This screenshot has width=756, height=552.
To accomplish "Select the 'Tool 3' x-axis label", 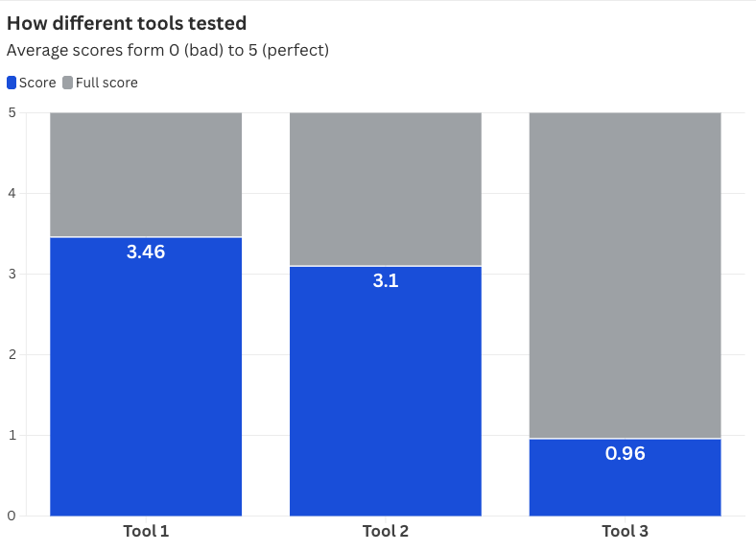I will [x=626, y=531].
